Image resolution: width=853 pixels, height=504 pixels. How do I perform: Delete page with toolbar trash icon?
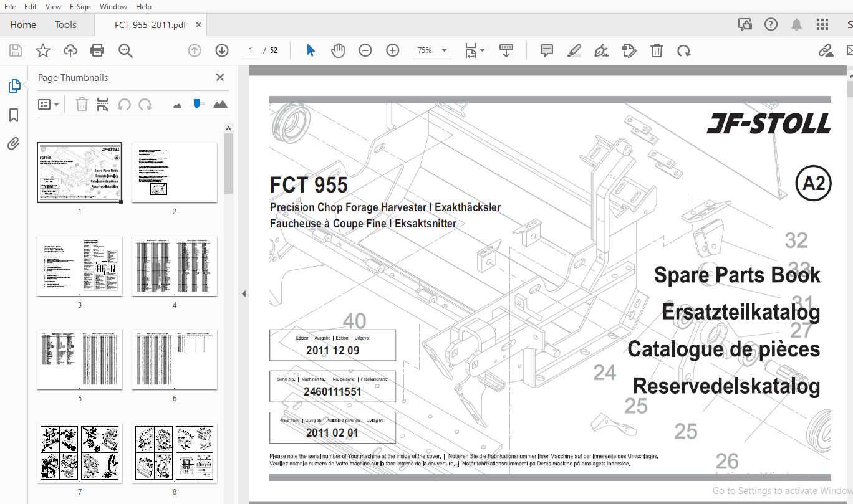[657, 50]
